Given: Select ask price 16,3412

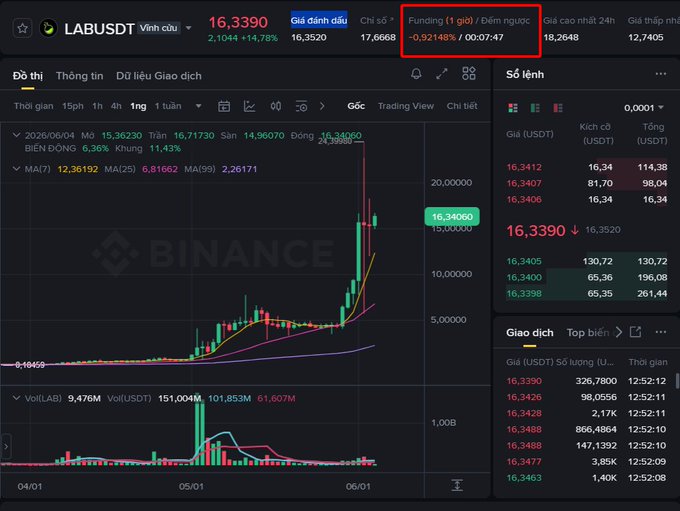Looking at the screenshot, I should pos(524,167).
